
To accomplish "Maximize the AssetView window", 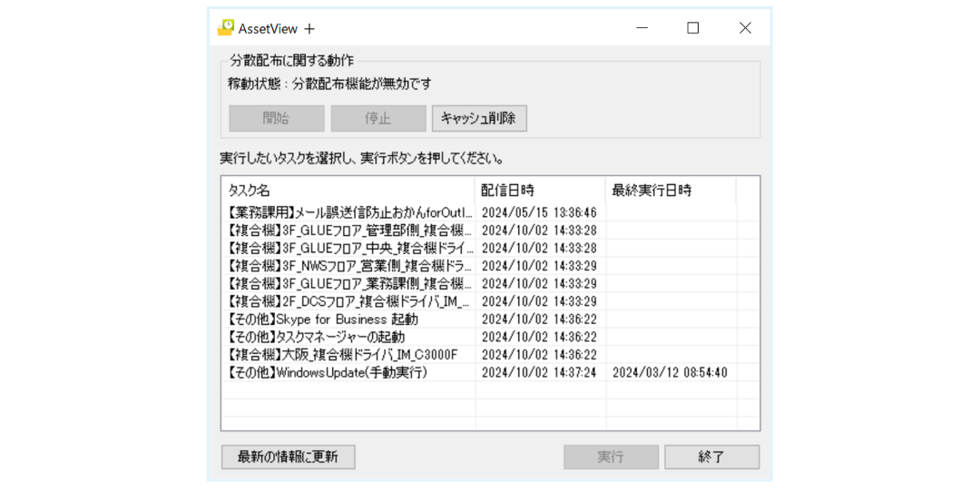I will pos(693,27).
